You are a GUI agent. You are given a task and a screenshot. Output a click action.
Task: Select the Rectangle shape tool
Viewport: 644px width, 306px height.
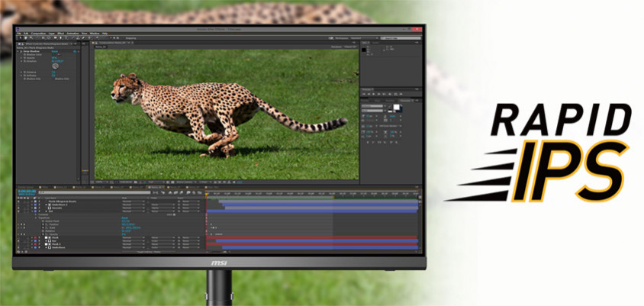(55, 38)
